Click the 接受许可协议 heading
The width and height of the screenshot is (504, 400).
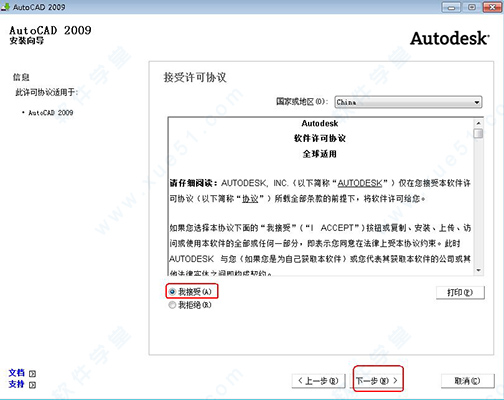pos(195,77)
